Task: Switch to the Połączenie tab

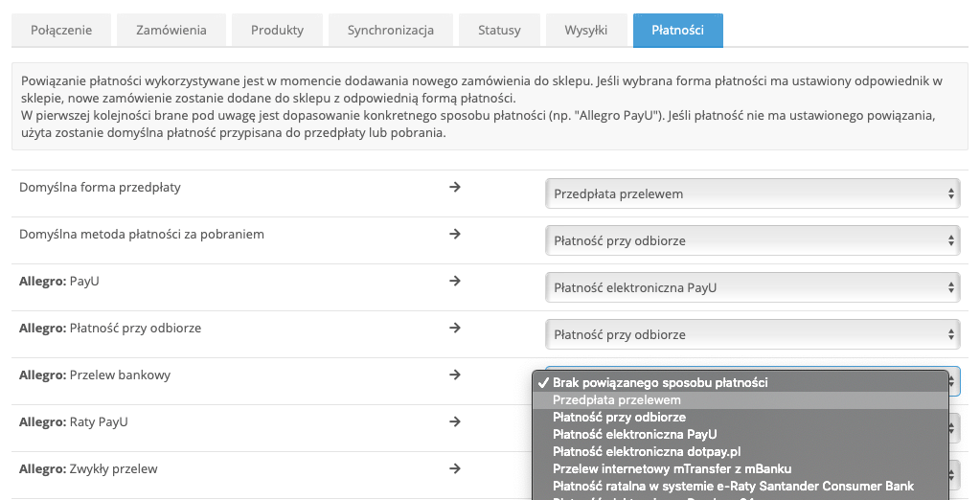Action: click(x=61, y=30)
